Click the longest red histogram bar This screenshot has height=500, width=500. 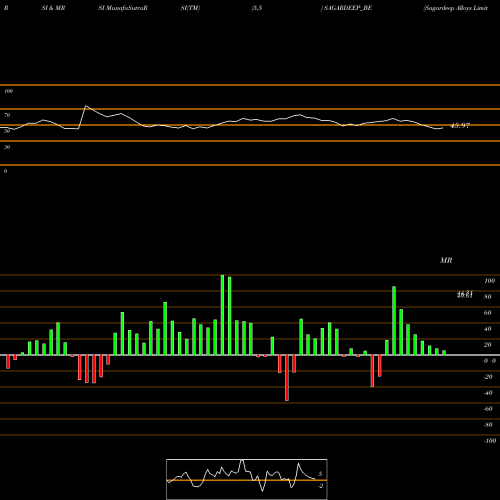click(287, 378)
